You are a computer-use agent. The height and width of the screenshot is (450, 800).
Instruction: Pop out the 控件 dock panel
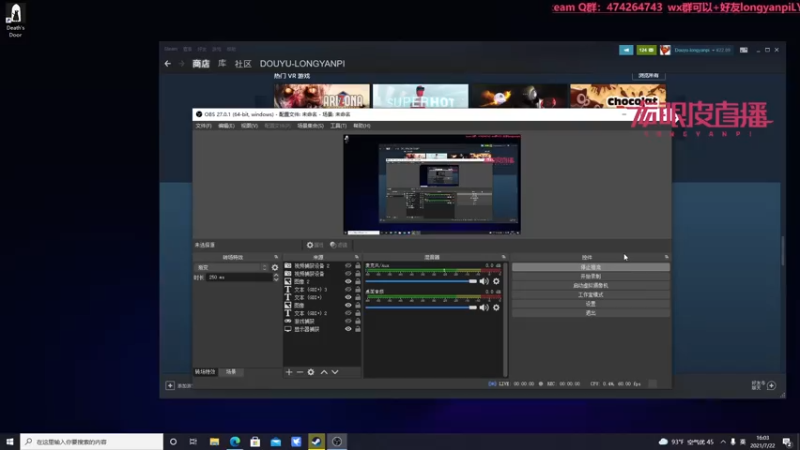click(x=666, y=257)
